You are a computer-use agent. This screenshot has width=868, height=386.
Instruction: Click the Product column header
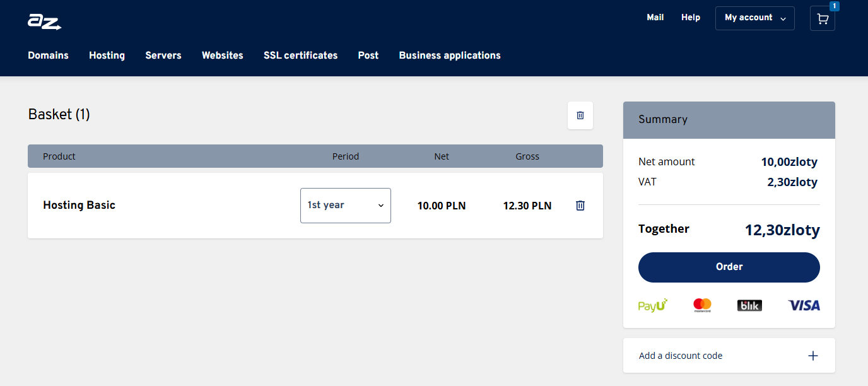point(59,156)
